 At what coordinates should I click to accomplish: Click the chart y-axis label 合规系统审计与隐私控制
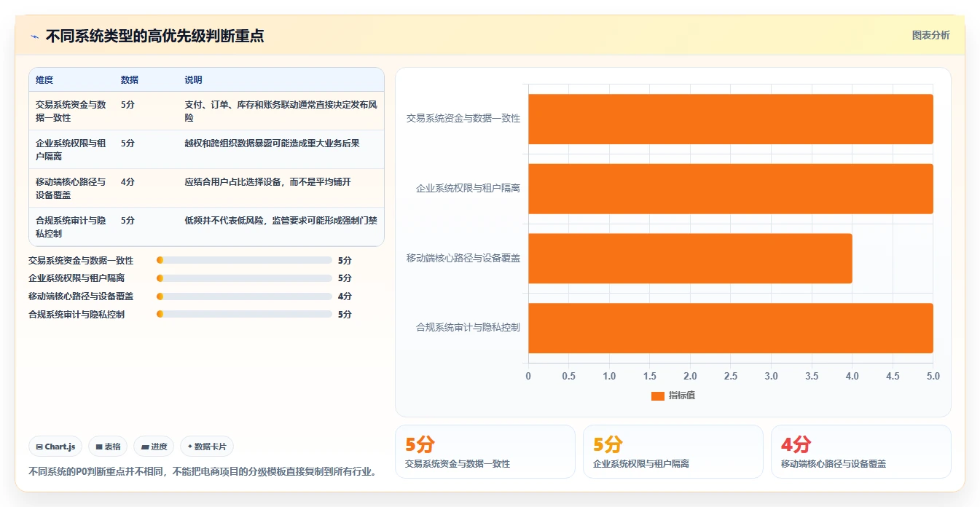[x=468, y=328]
